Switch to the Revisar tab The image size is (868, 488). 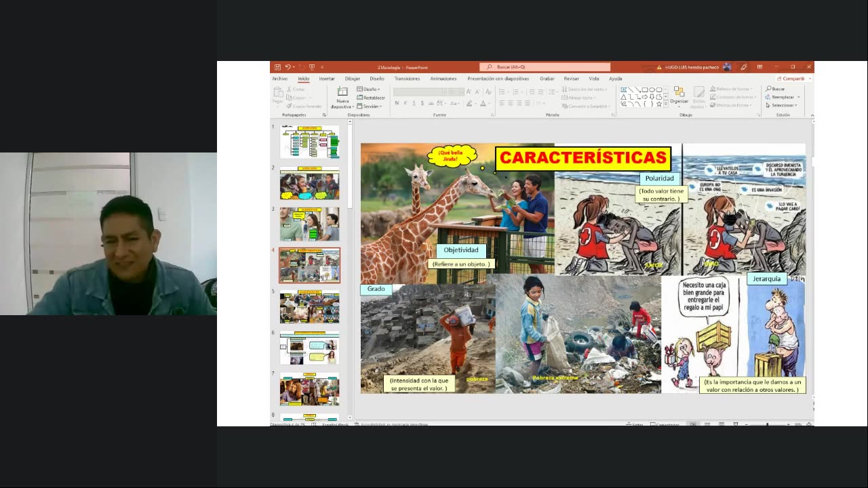tap(572, 79)
